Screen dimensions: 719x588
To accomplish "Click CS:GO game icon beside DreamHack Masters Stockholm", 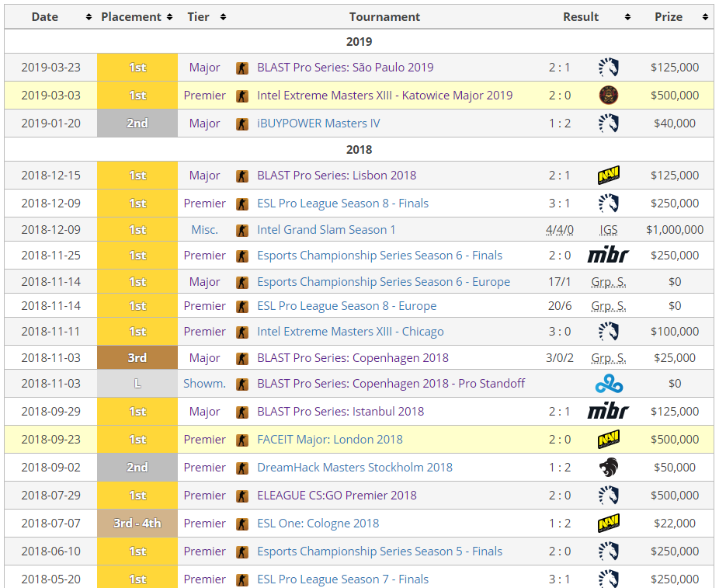I will pos(242,468).
